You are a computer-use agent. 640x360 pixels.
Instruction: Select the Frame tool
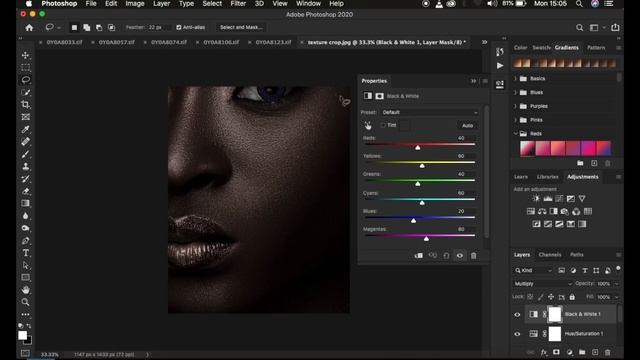[x=25, y=117]
